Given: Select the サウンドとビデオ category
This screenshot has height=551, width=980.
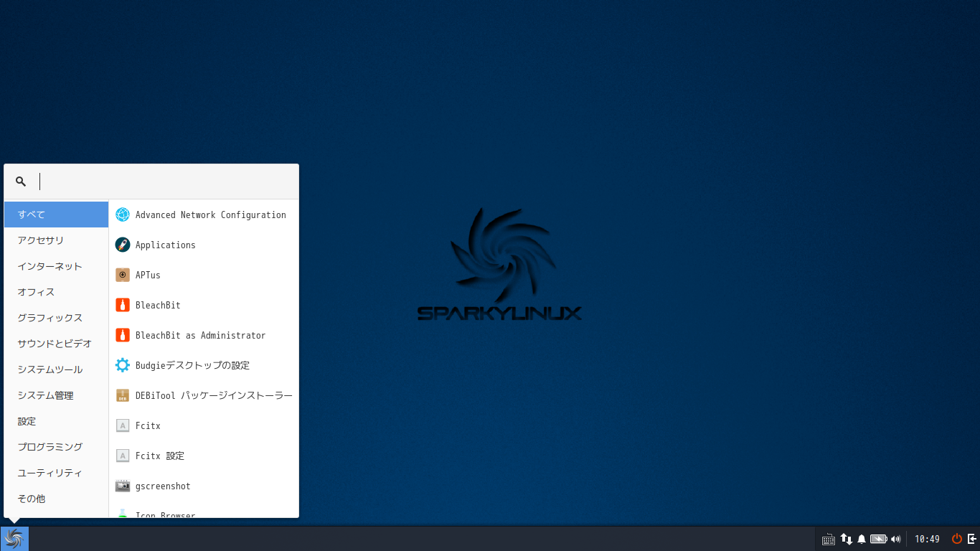Looking at the screenshot, I should point(56,344).
